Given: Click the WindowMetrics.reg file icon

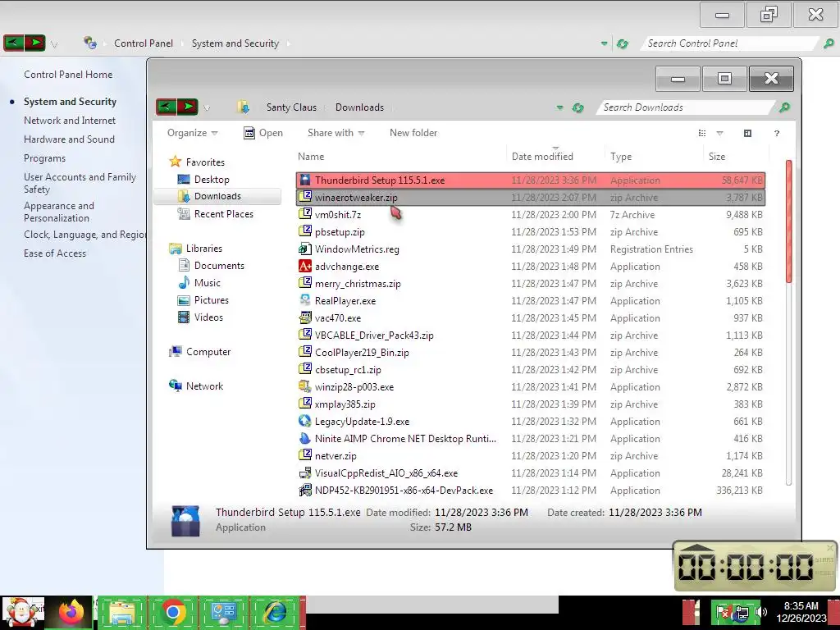Looking at the screenshot, I should point(305,249).
